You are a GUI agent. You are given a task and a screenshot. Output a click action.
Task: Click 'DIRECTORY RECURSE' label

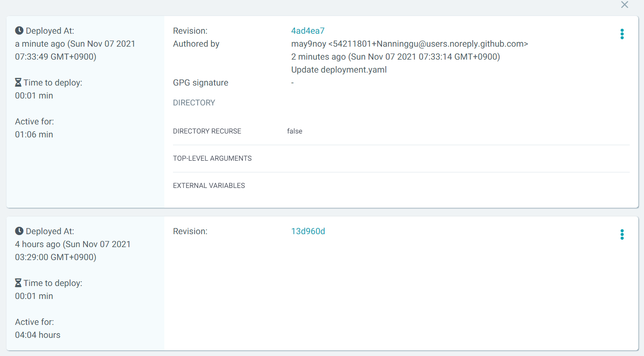coord(207,131)
